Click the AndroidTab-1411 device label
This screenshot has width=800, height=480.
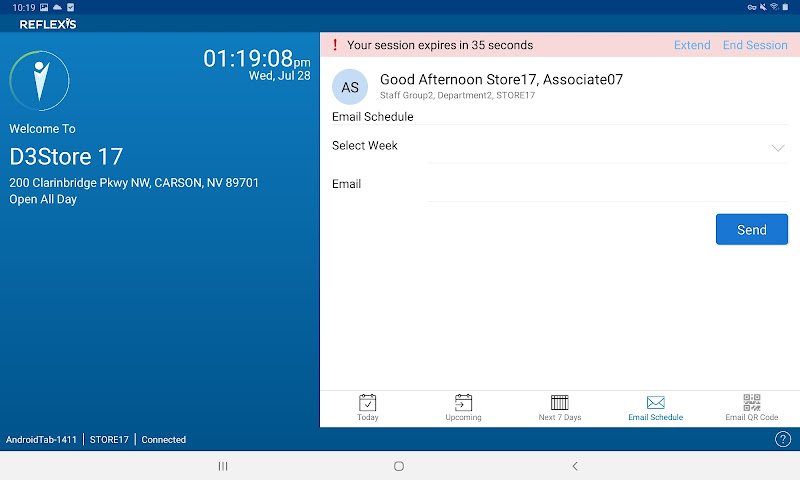click(x=41, y=439)
